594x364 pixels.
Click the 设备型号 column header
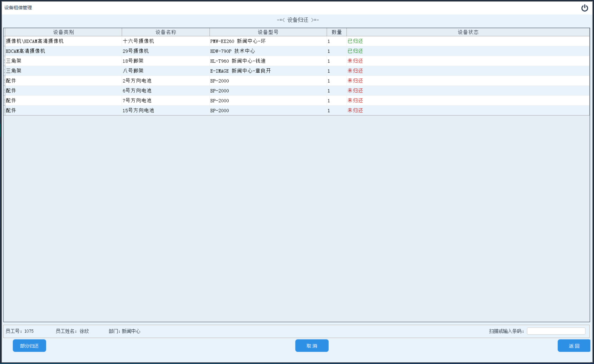click(x=268, y=32)
